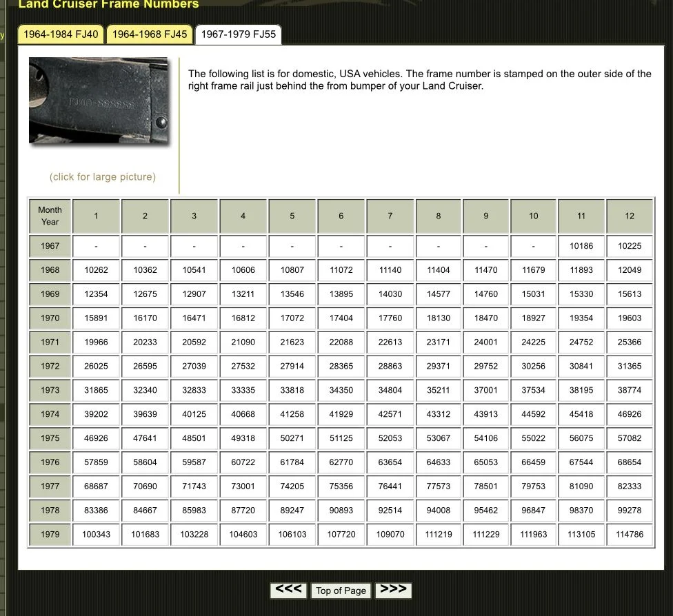The width and height of the screenshot is (673, 616).
Task: Select the 20592 cell
Action: coord(194,342)
